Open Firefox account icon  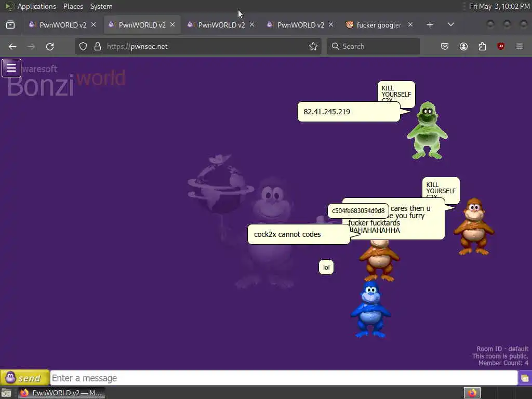click(x=463, y=46)
